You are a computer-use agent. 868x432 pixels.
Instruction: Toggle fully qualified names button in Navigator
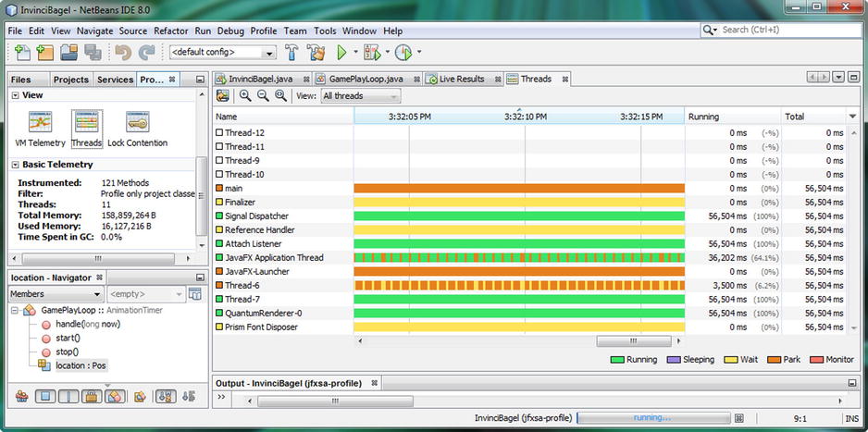140,396
